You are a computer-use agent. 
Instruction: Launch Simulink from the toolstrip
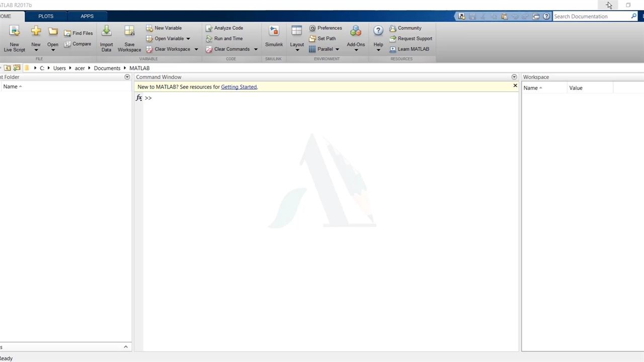274,32
